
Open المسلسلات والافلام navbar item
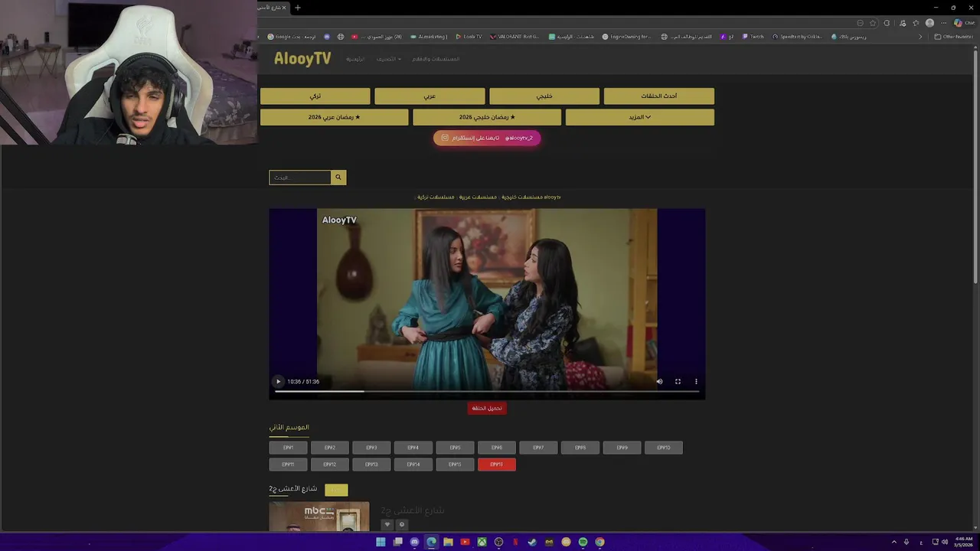436,59
